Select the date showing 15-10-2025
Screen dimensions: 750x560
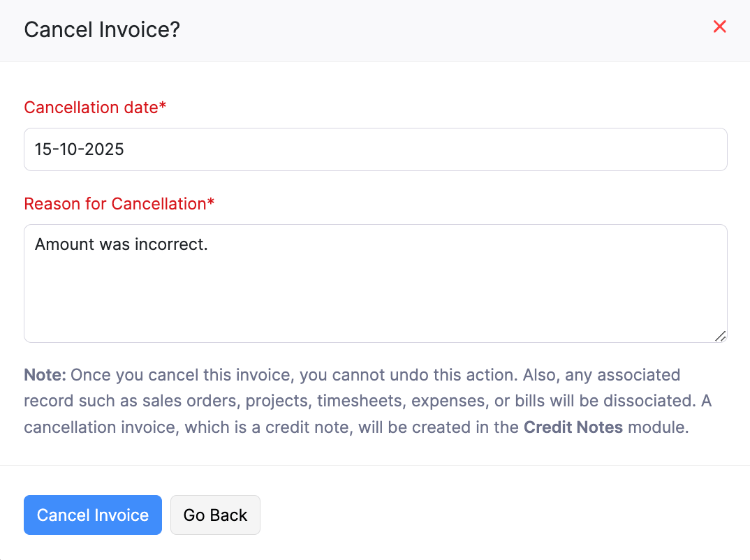tap(375, 149)
